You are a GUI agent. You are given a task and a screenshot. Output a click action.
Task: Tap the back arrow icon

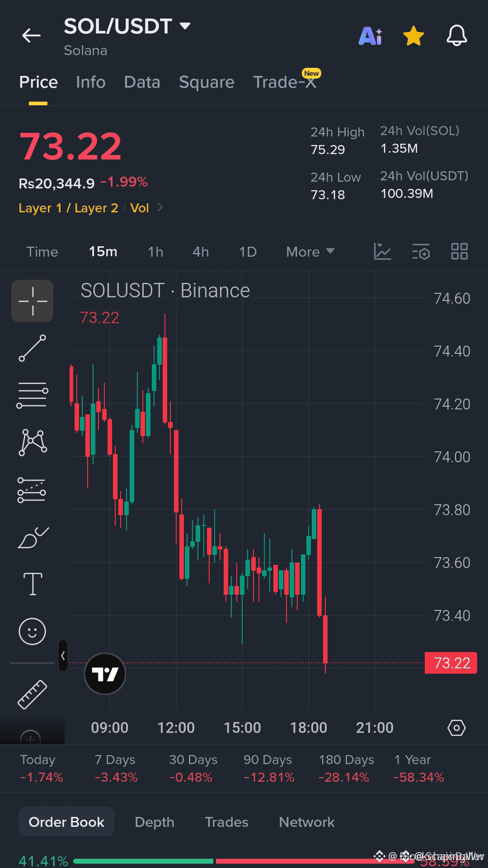(31, 35)
